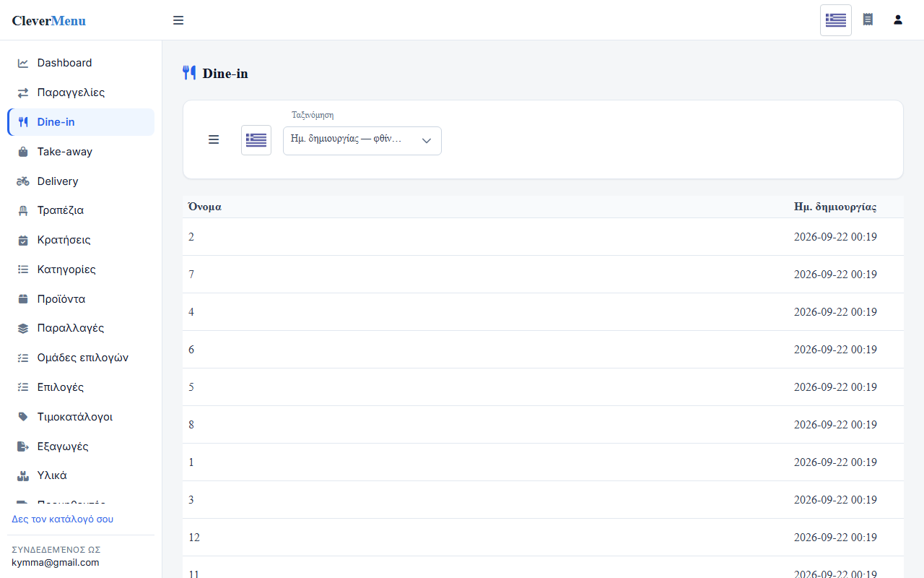Click the Greek flag button in filter panel
924x578 pixels.
pyautogui.click(x=256, y=140)
